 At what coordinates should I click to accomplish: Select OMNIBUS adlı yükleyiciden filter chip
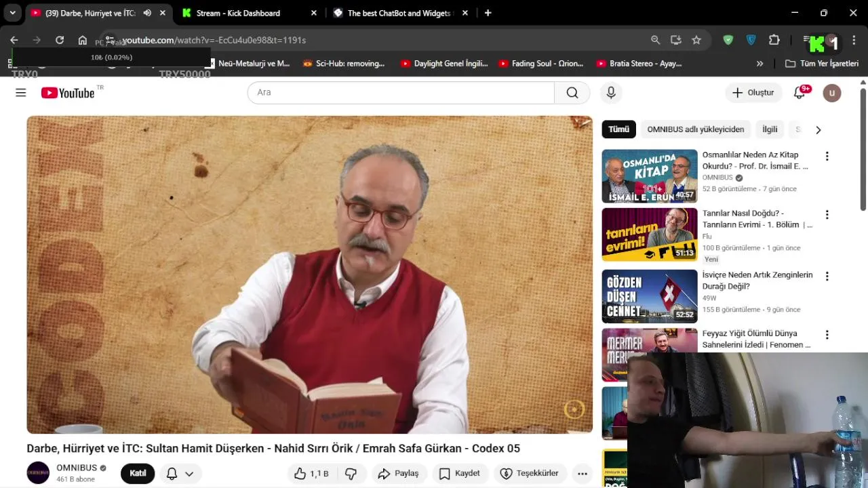pyautogui.click(x=696, y=129)
